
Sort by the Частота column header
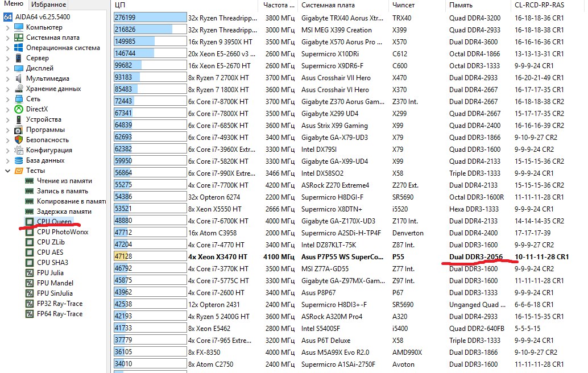(278, 5)
